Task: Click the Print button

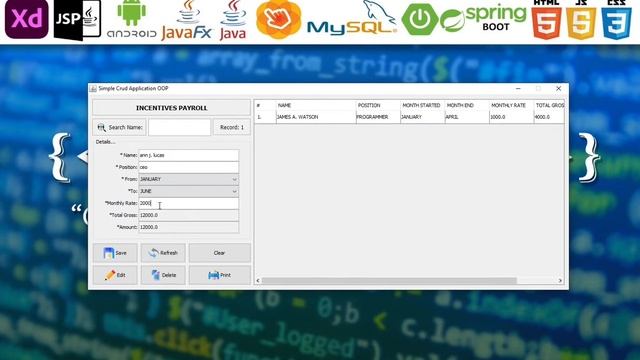Action: (x=220, y=275)
